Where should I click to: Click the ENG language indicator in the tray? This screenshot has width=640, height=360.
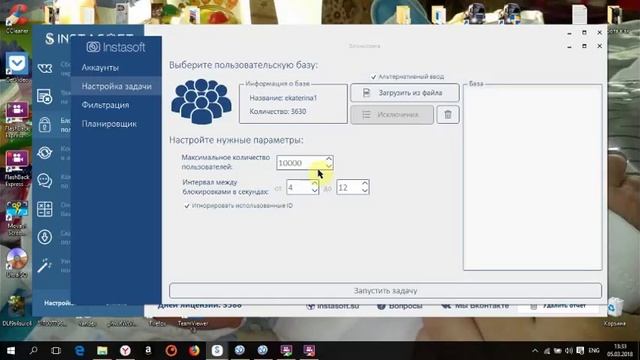pyautogui.click(x=594, y=351)
